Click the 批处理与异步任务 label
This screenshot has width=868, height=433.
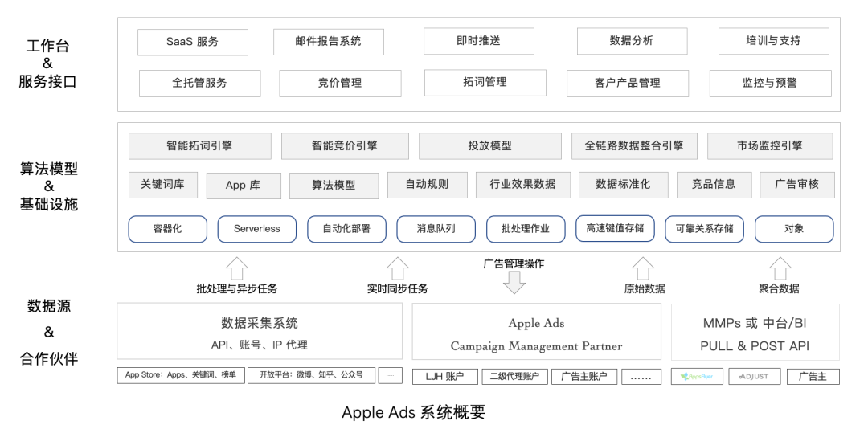click(237, 288)
